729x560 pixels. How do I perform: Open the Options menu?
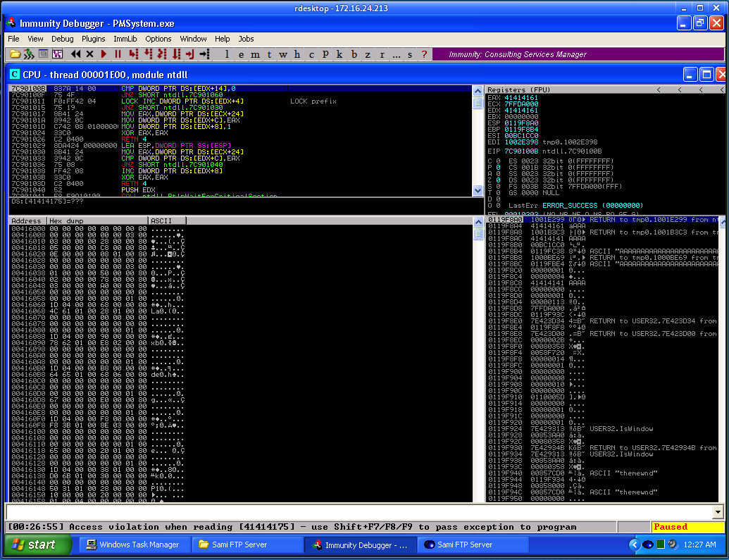point(158,39)
